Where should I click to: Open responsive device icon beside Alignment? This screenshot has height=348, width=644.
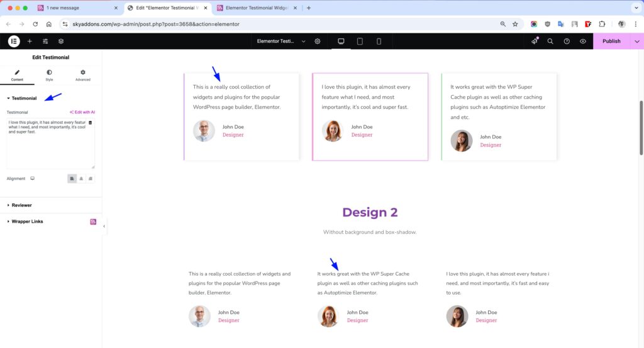33,178
